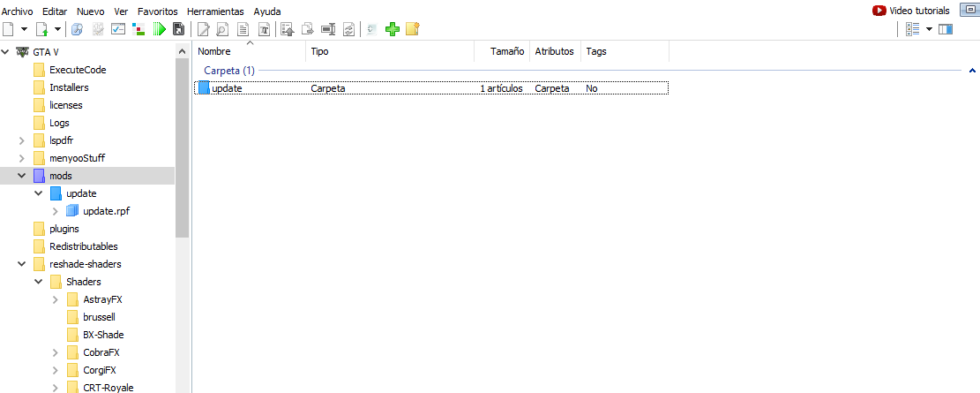
Task: Click the blank new file icon
Action: [9, 29]
